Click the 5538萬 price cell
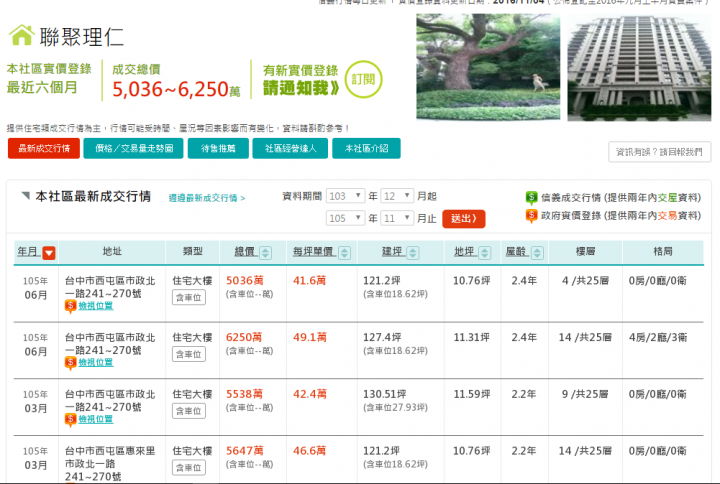Screen dimensions: 720x484 point(244,394)
